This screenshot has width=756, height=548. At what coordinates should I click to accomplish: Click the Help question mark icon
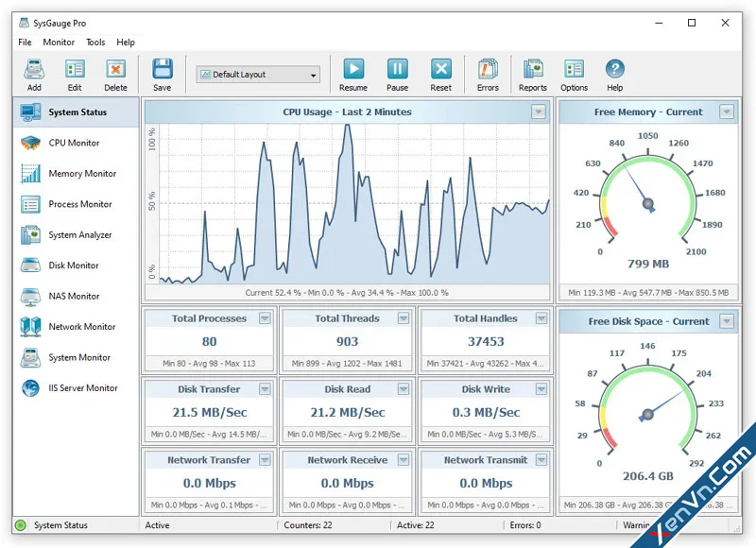pos(615,69)
